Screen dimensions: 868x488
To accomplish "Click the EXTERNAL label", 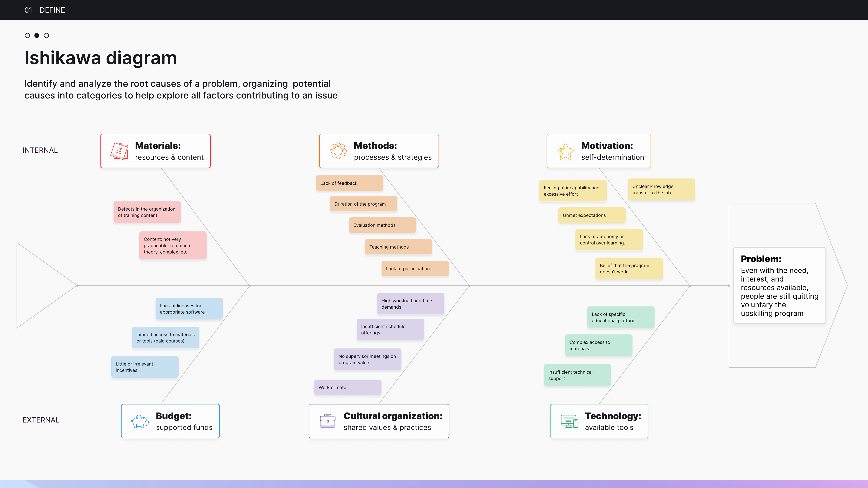I will pos(41,420).
